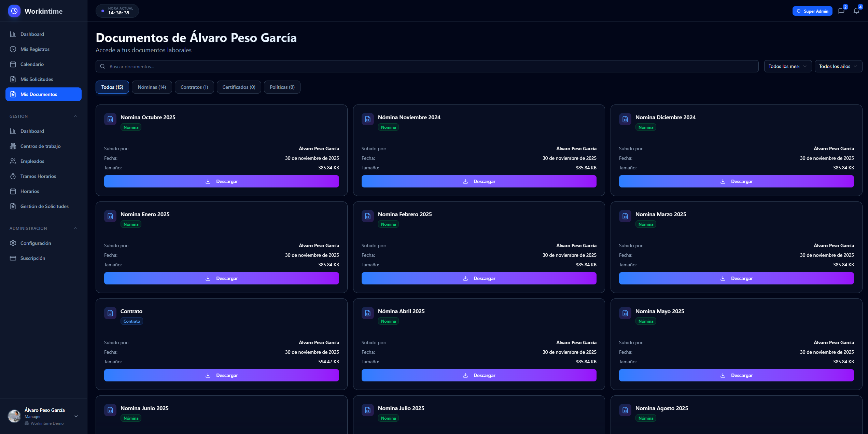Open the notifications bell icon
This screenshot has height=434, width=868.
856,11
